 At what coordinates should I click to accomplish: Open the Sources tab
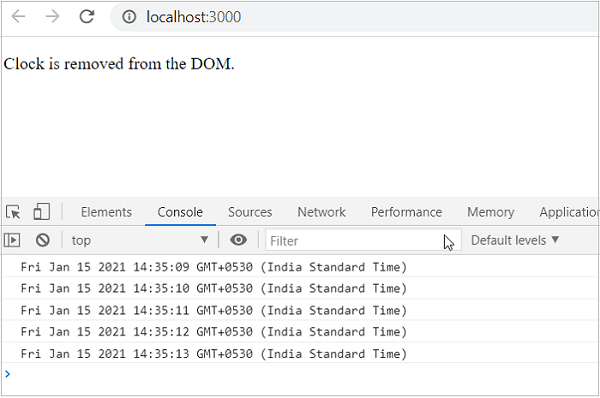point(250,212)
